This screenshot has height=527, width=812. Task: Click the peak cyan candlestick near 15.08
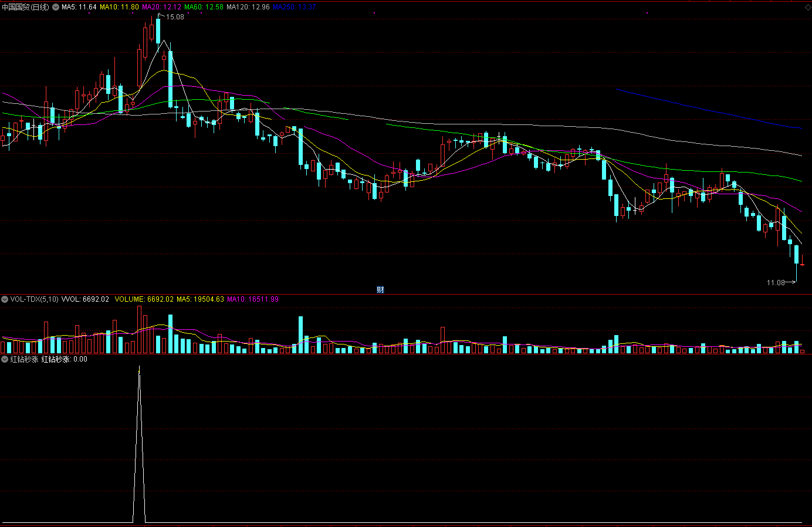click(158, 31)
